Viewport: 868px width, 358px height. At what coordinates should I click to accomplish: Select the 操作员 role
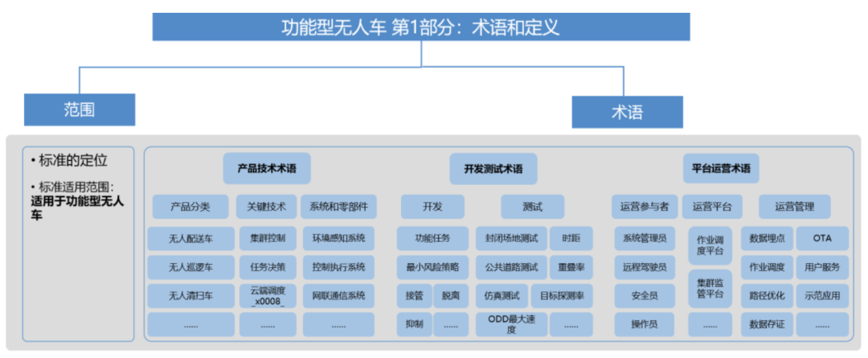point(645,325)
